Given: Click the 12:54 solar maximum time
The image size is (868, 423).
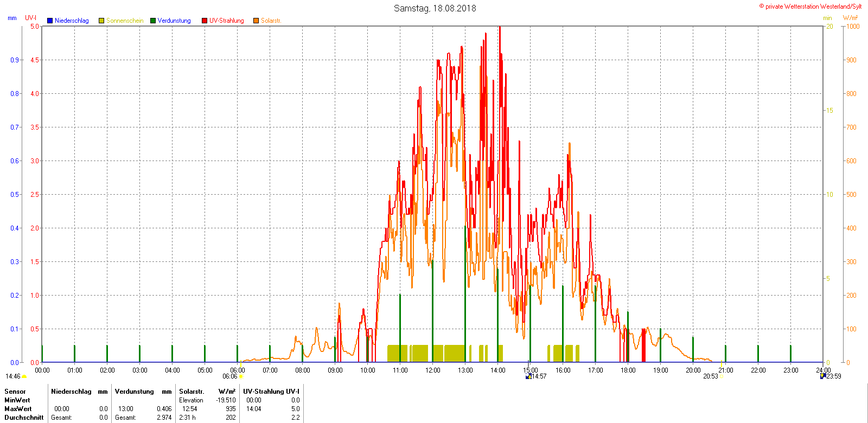Looking at the screenshot, I should pos(189,409).
